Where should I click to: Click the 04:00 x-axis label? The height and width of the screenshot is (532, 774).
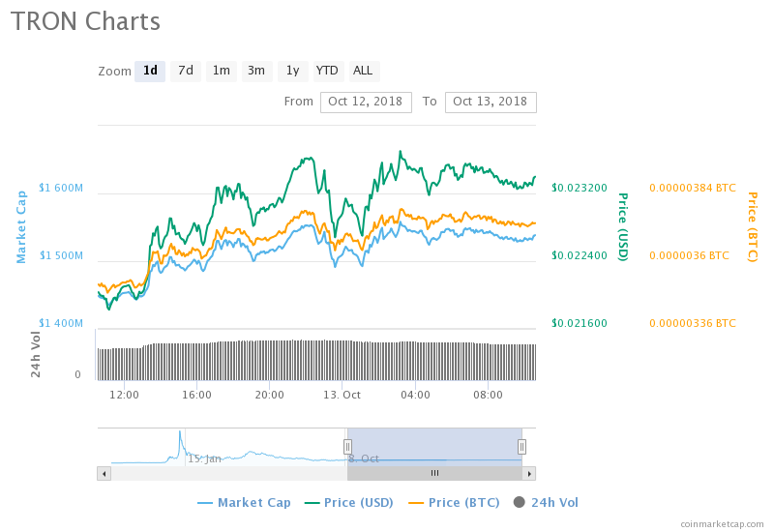415,395
